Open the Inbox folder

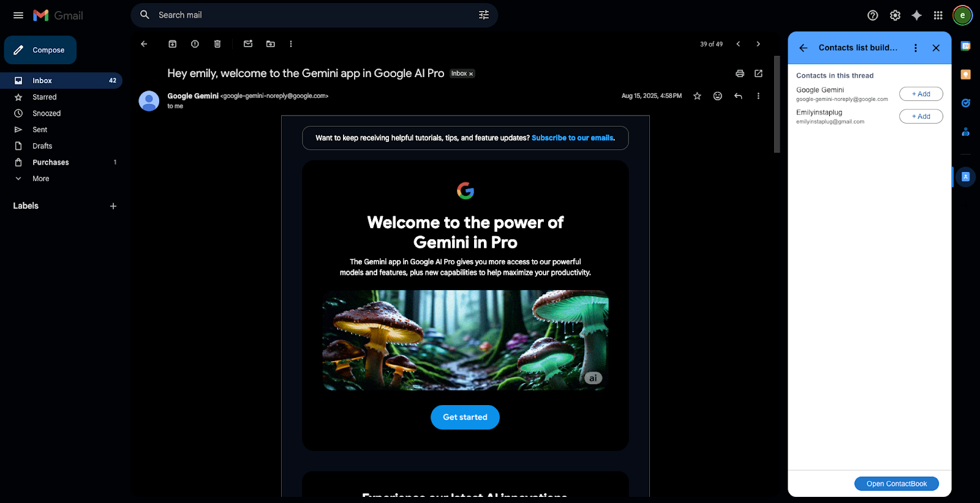click(x=61, y=81)
